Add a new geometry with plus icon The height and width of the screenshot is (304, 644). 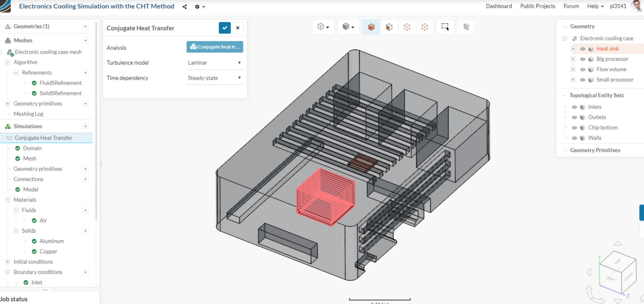[86, 26]
